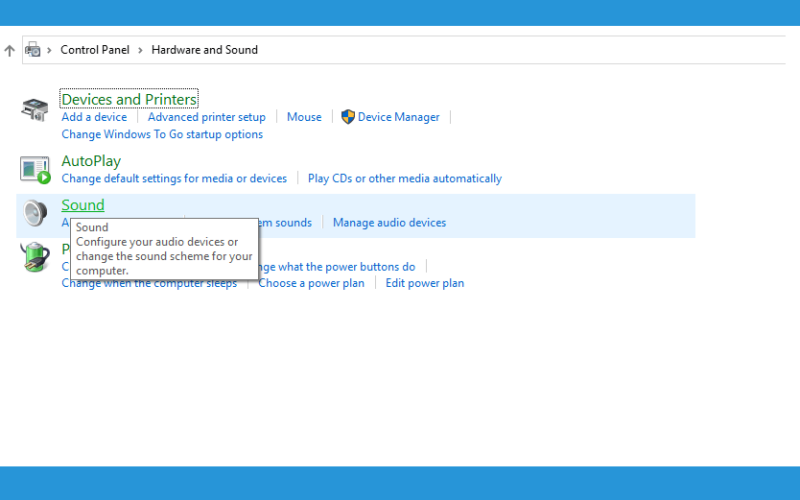The image size is (800, 500).
Task: Click Choose a power plan link
Action: click(x=311, y=283)
